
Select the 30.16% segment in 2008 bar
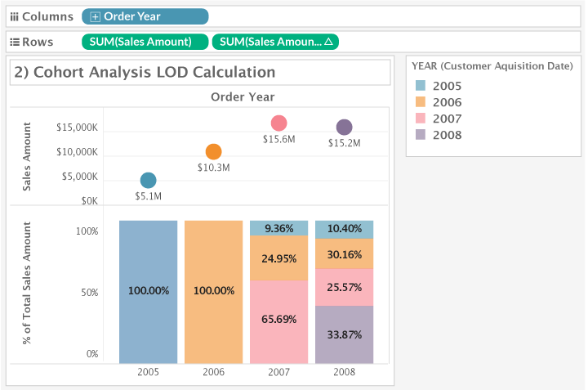[x=345, y=253]
